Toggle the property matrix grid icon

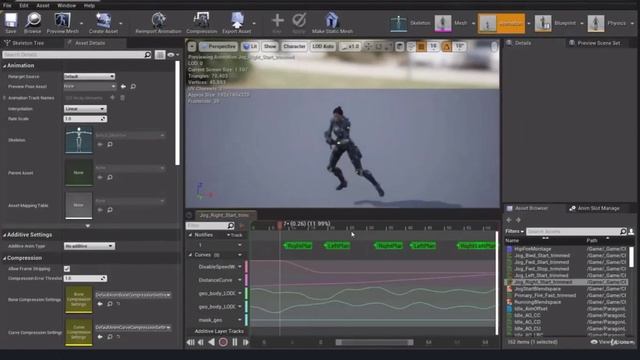click(x=160, y=55)
